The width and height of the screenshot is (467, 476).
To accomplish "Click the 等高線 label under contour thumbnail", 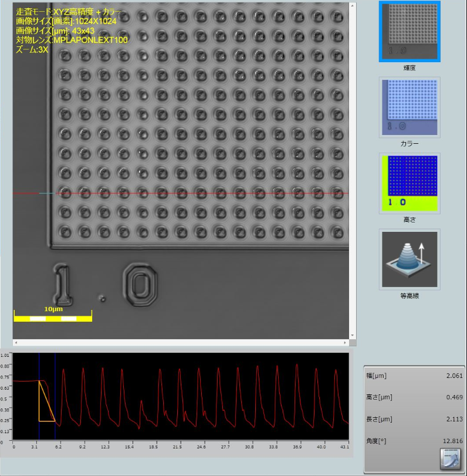I will (410, 296).
